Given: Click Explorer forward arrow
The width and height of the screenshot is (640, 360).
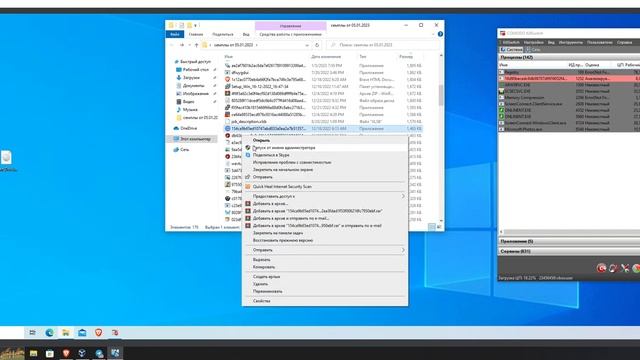Looking at the screenshot, I should coord(182,45).
